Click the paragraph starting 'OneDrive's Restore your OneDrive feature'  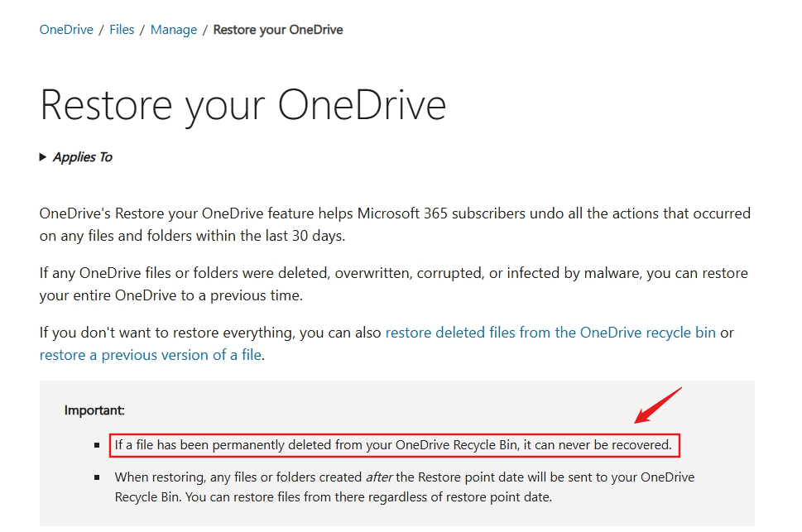[395, 224]
